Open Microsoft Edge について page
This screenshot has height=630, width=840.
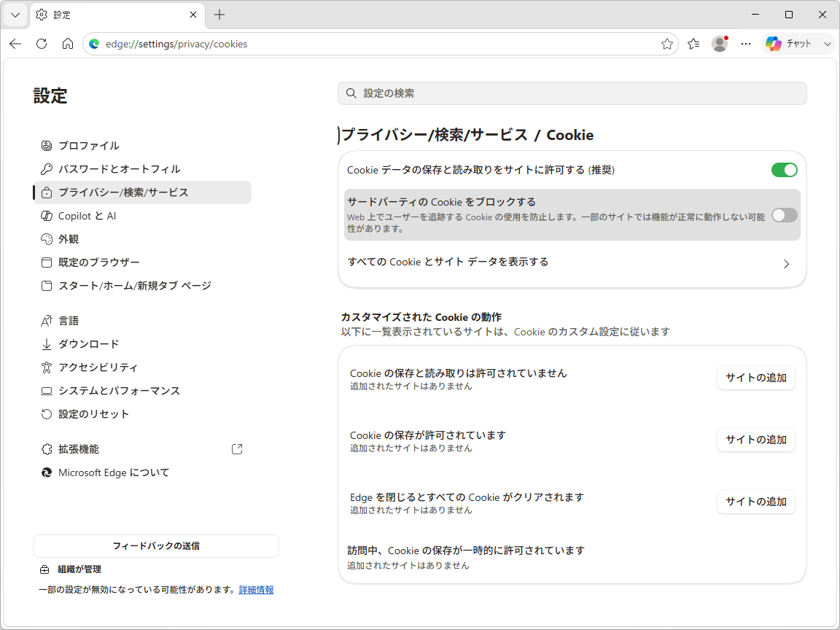(142, 472)
